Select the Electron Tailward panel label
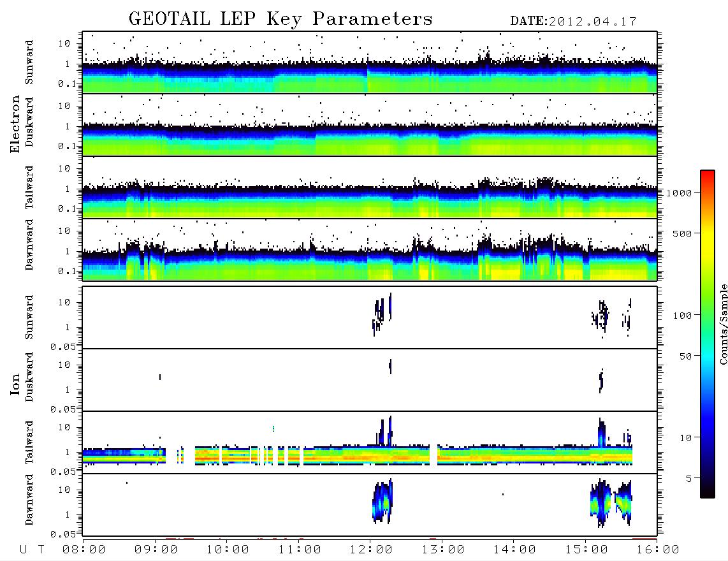The height and width of the screenshot is (561, 728). point(29,187)
